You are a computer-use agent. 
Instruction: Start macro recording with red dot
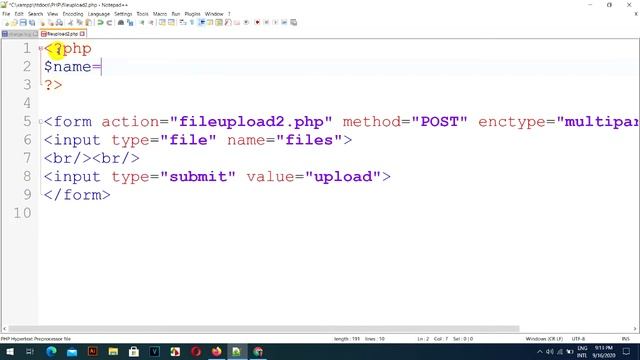click(x=257, y=22)
